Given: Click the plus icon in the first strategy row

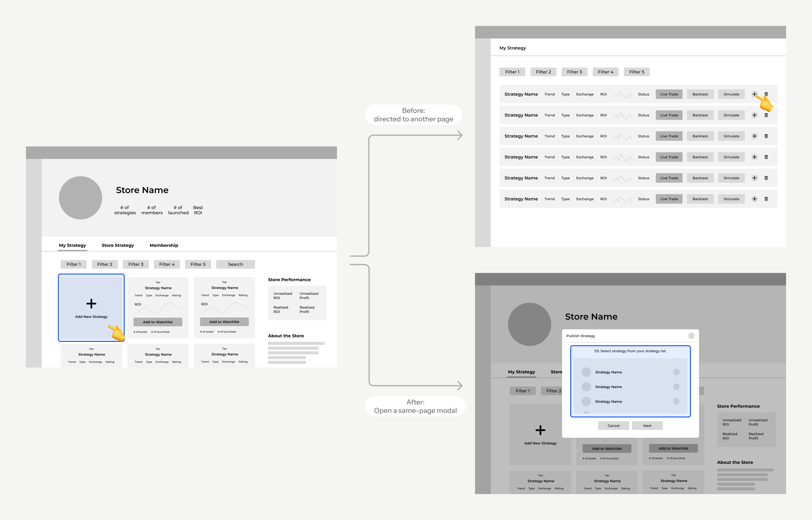Looking at the screenshot, I should (754, 94).
